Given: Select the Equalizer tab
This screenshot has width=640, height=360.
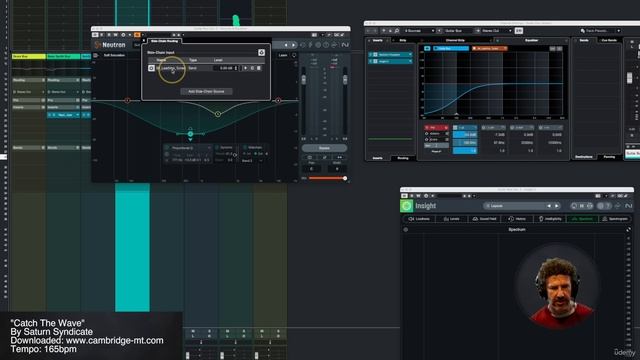Looking at the screenshot, I should pyautogui.click(x=531, y=40).
